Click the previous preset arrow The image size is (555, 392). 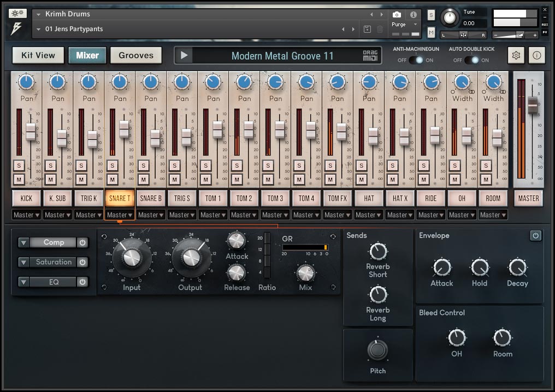click(x=343, y=29)
